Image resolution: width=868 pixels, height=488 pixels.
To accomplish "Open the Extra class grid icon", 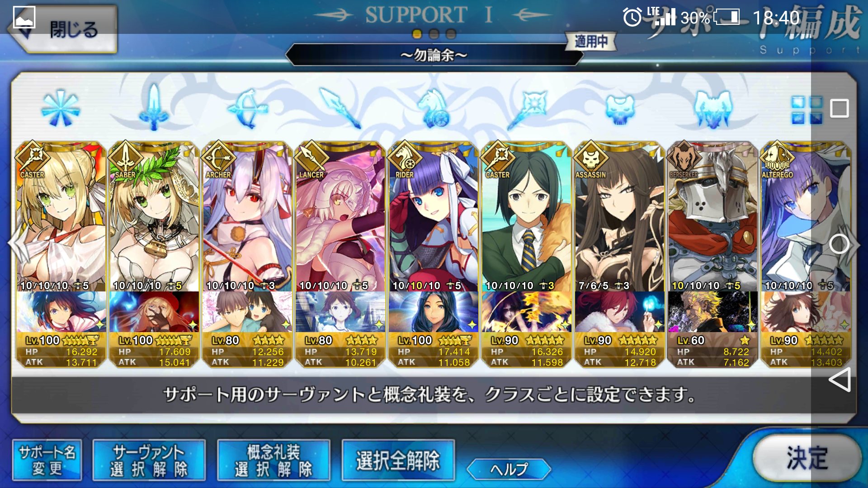I will (x=807, y=109).
